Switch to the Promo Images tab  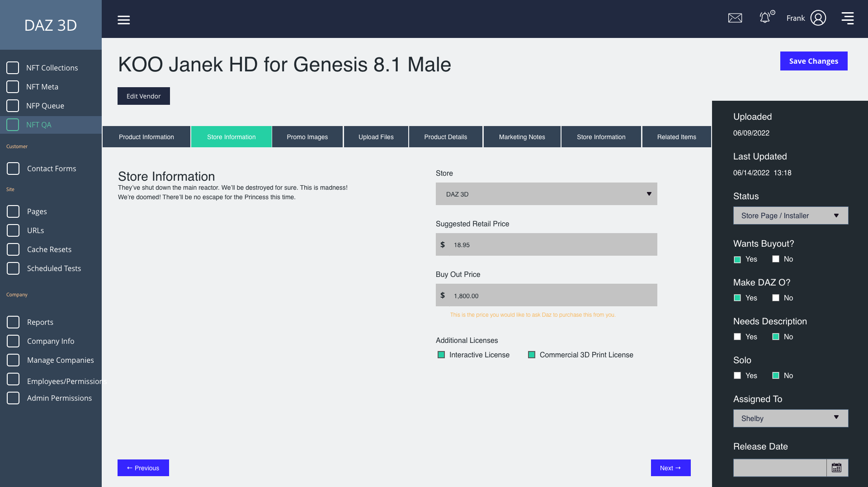click(x=307, y=137)
